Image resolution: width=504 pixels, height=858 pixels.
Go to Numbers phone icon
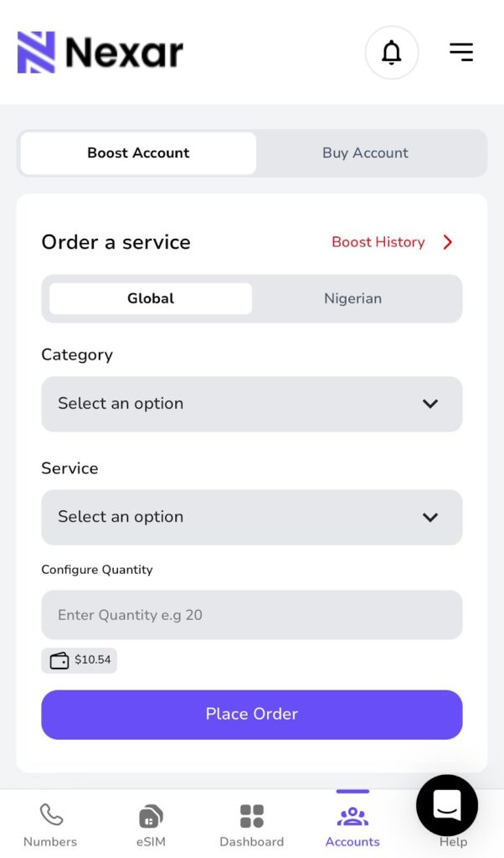50,815
